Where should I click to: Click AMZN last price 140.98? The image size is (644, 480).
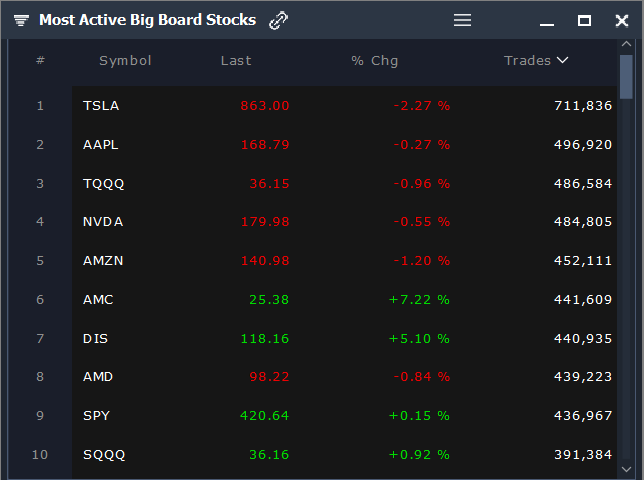pyautogui.click(x=265, y=261)
